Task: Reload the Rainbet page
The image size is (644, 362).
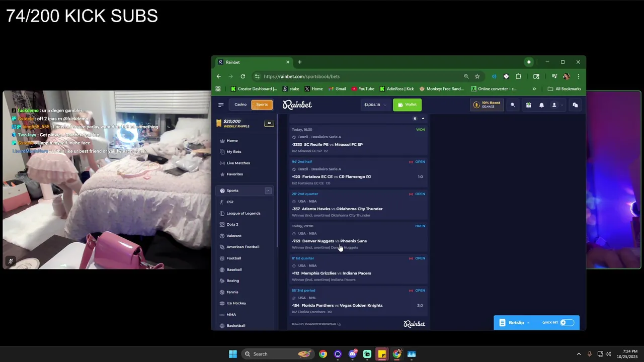Action: click(243, 76)
